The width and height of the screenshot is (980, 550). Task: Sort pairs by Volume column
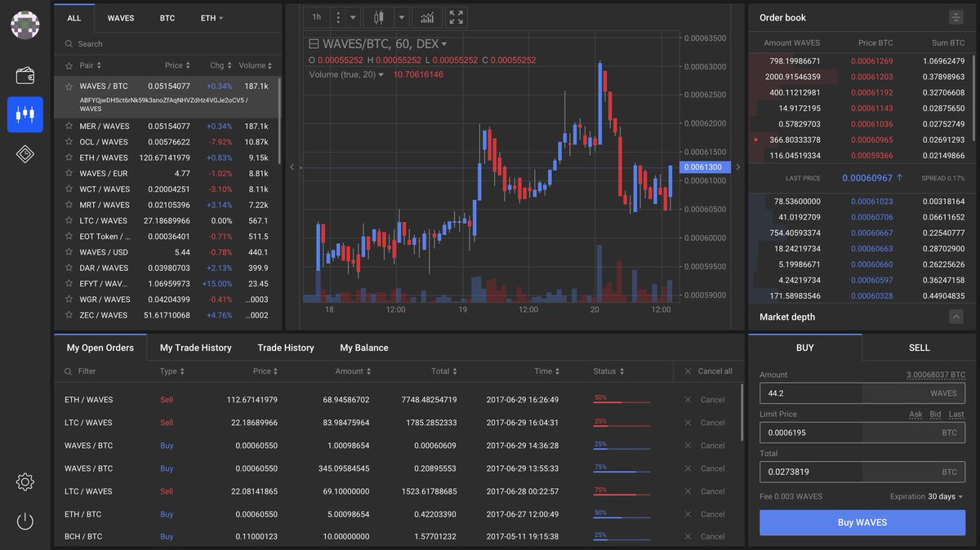[x=256, y=65]
